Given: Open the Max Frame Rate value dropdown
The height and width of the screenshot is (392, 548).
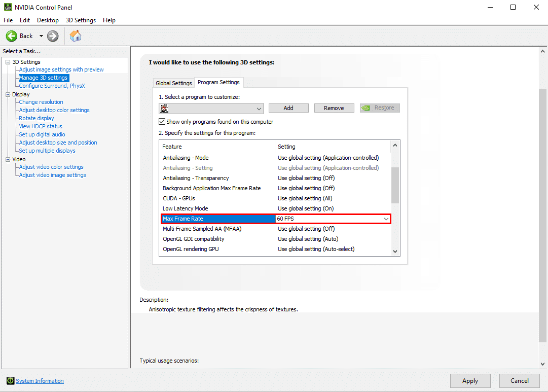Looking at the screenshot, I should pos(386,219).
